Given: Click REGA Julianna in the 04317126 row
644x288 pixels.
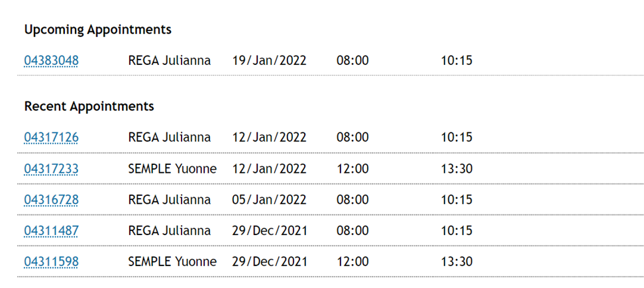Looking at the screenshot, I should (169, 137).
